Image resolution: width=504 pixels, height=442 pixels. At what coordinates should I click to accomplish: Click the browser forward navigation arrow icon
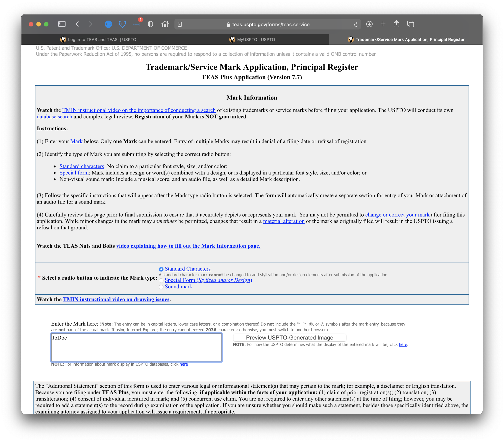(x=90, y=24)
